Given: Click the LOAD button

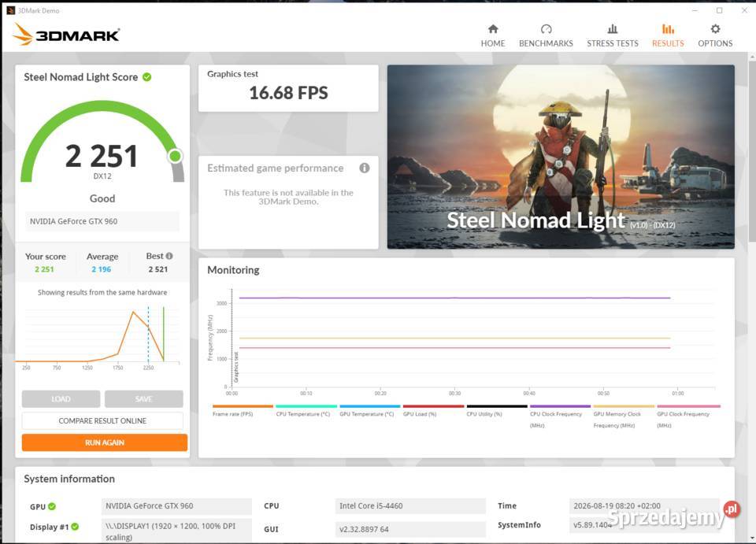Looking at the screenshot, I should point(61,399).
